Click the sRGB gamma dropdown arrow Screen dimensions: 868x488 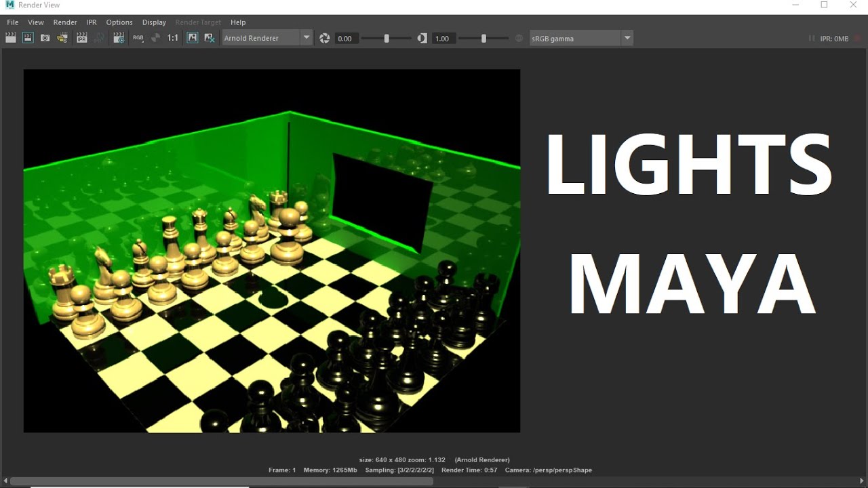tap(627, 39)
